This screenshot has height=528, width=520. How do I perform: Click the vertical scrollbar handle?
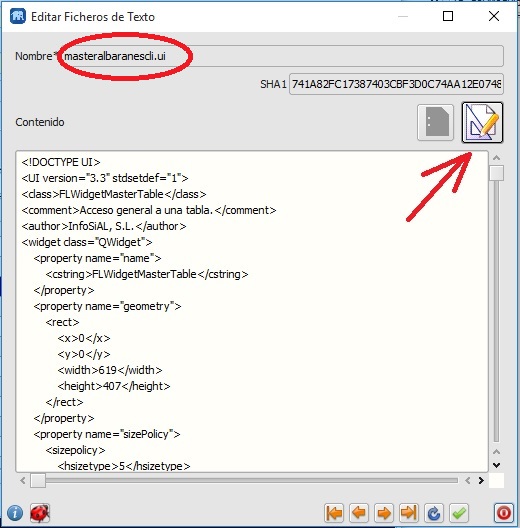[x=496, y=173]
